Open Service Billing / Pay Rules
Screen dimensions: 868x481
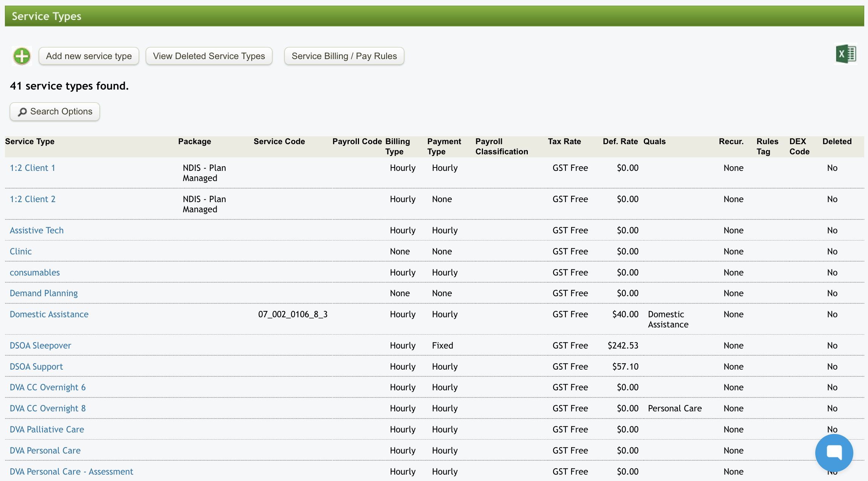[x=344, y=56]
